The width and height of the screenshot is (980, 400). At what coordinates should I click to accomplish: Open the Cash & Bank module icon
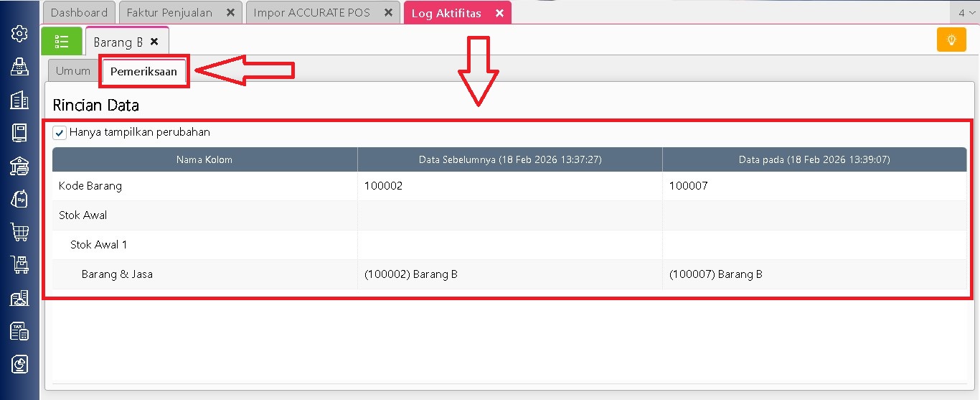coord(19,166)
